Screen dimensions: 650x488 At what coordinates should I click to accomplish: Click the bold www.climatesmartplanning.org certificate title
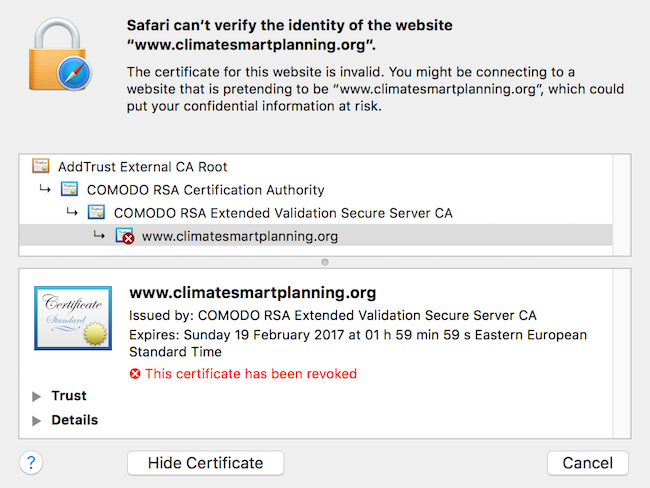tap(253, 294)
